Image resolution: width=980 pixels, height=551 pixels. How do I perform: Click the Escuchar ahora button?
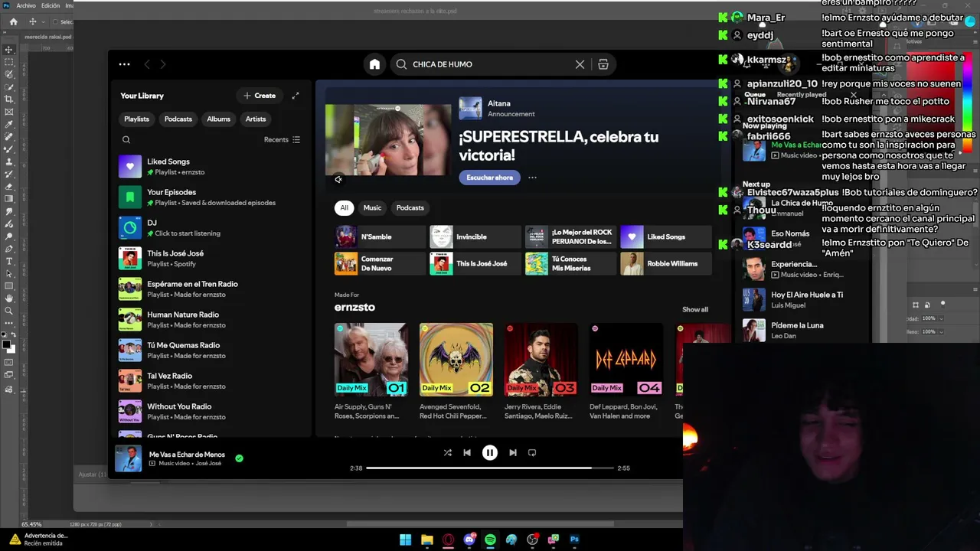(490, 178)
